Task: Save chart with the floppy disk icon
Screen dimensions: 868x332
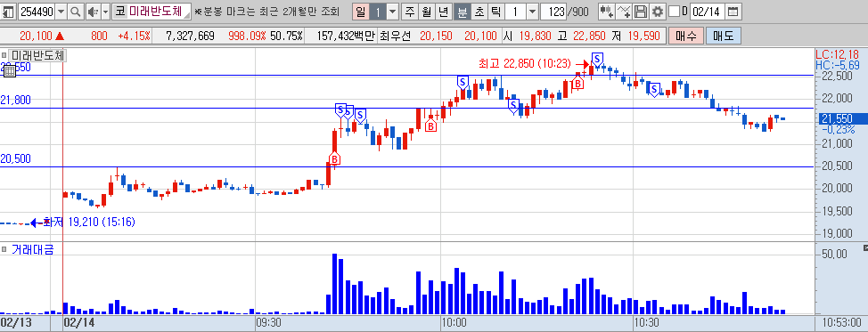Action: 641,11
